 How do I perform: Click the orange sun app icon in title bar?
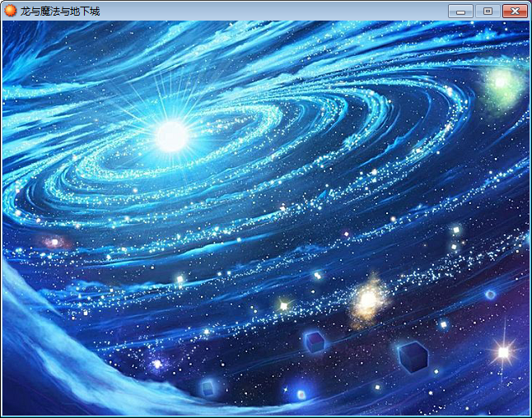coord(11,11)
